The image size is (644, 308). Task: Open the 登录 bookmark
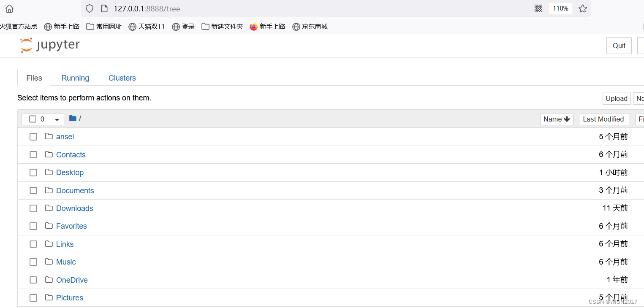[x=183, y=27]
